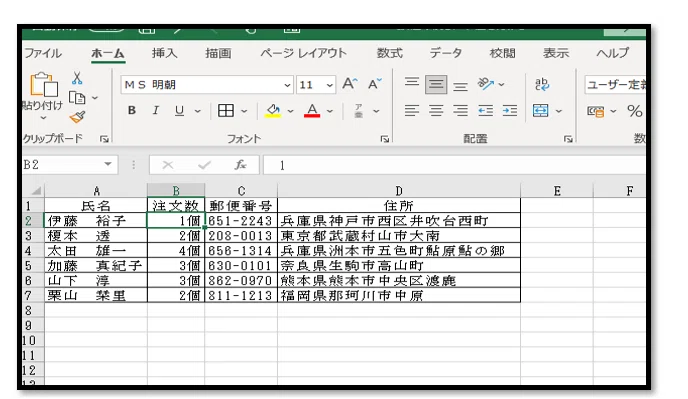The image size is (688, 399).
Task: Switch to the データ tab
Action: tap(445, 53)
